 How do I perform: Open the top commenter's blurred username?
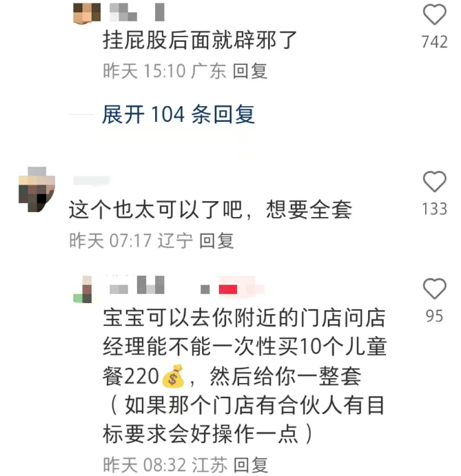click(136, 12)
